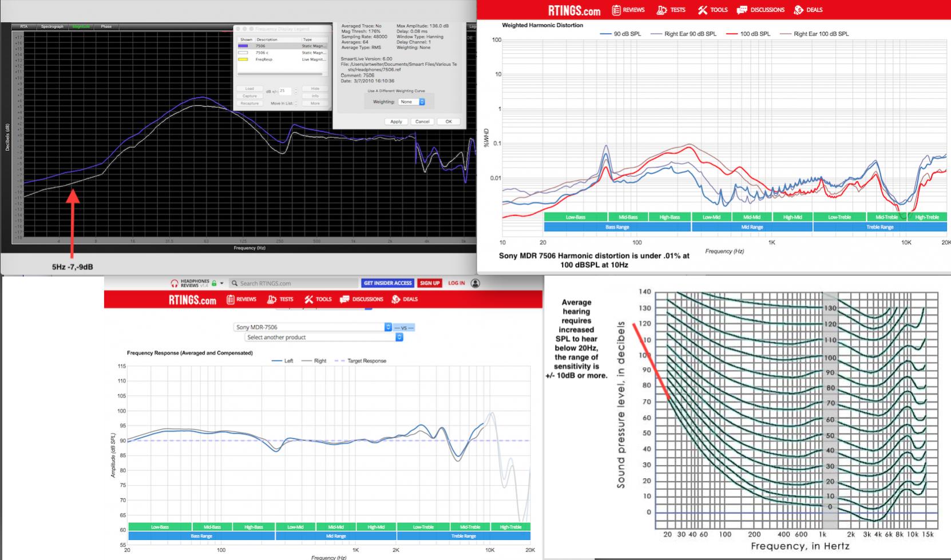
Task: Toggle the Right Ear 100 dB SPL legend series
Action: [x=814, y=34]
